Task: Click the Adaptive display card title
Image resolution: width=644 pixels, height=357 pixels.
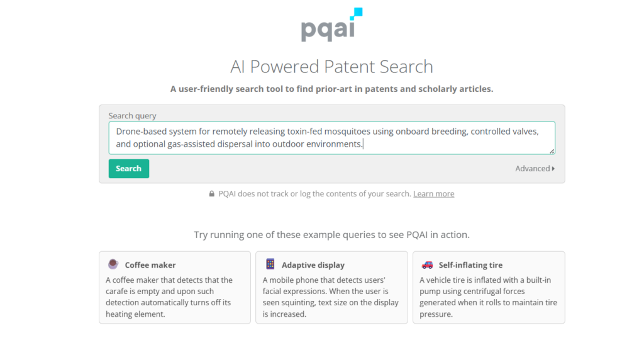Action: click(x=313, y=265)
